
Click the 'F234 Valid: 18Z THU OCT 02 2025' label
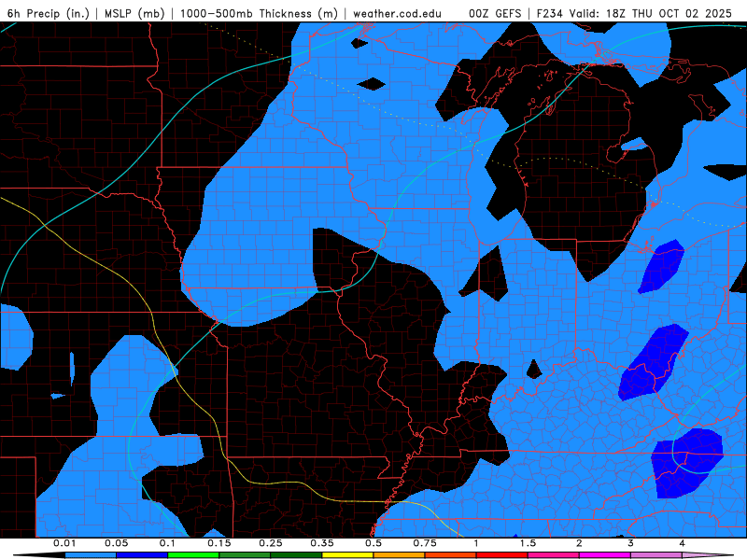tap(634, 13)
